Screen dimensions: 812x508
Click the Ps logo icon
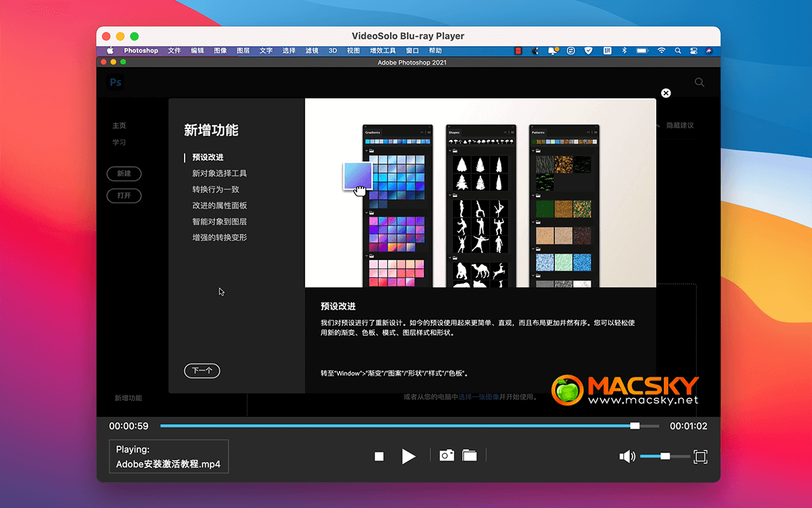click(x=116, y=83)
